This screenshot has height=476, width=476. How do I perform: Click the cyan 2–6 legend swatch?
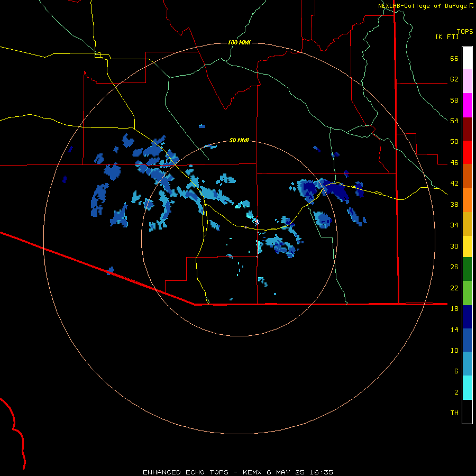click(x=467, y=388)
